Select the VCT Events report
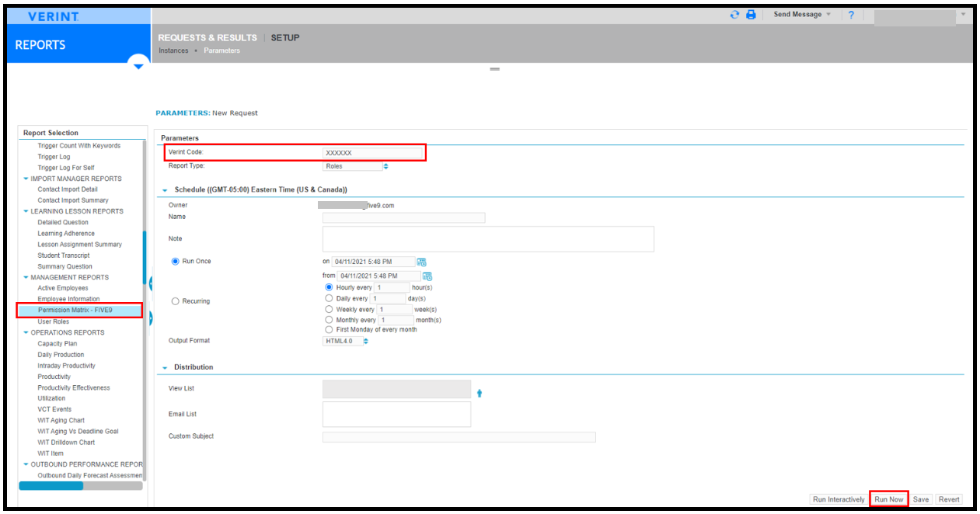 54,409
